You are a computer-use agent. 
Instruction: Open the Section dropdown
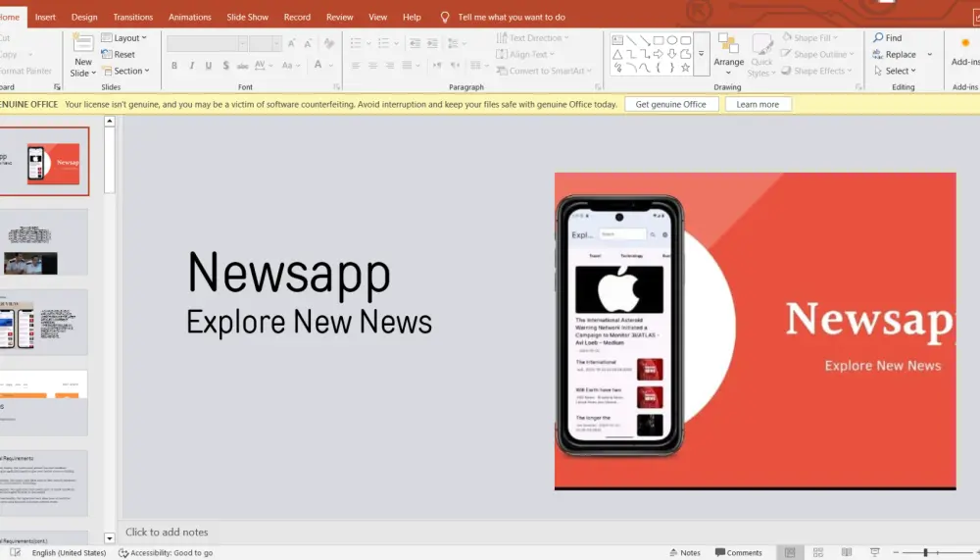tap(125, 71)
